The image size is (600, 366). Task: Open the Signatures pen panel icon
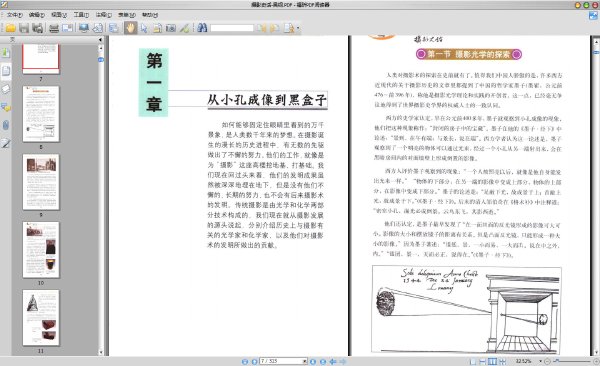6,144
